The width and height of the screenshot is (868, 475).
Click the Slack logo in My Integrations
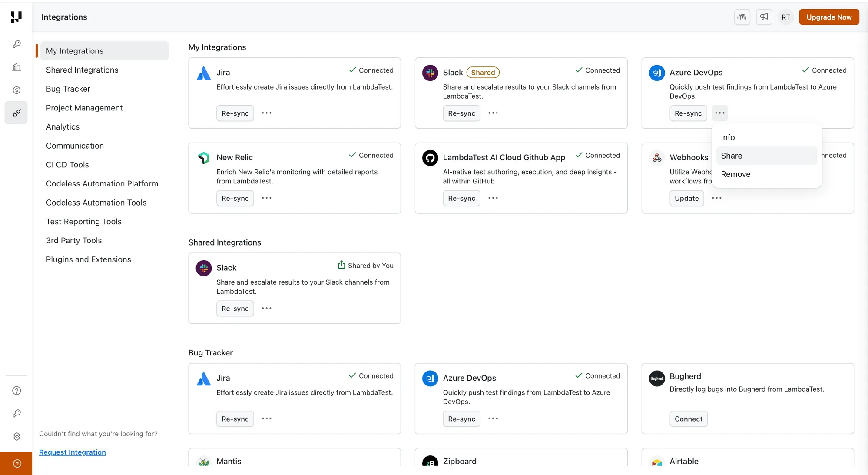[430, 73]
